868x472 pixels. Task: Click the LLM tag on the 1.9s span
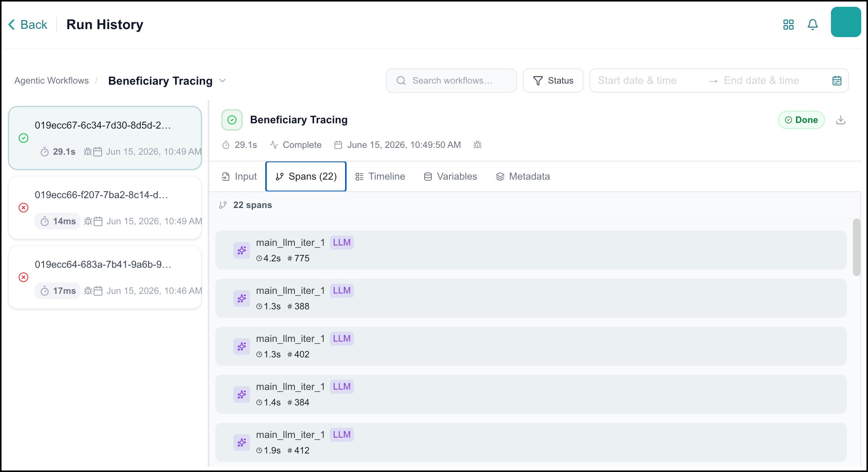point(342,435)
